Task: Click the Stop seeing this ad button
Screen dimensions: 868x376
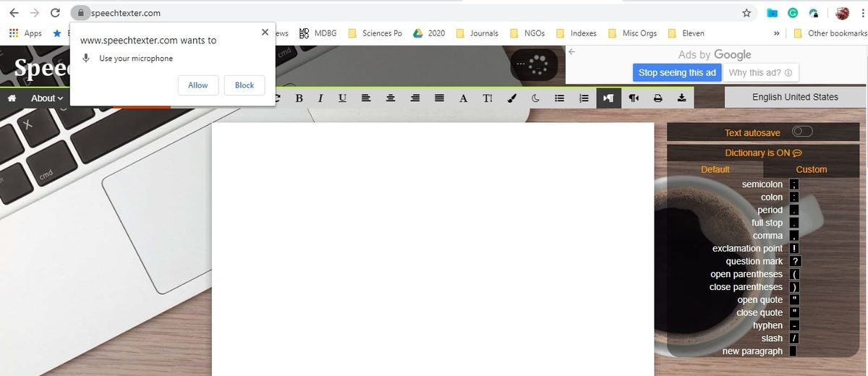Action: 677,72
